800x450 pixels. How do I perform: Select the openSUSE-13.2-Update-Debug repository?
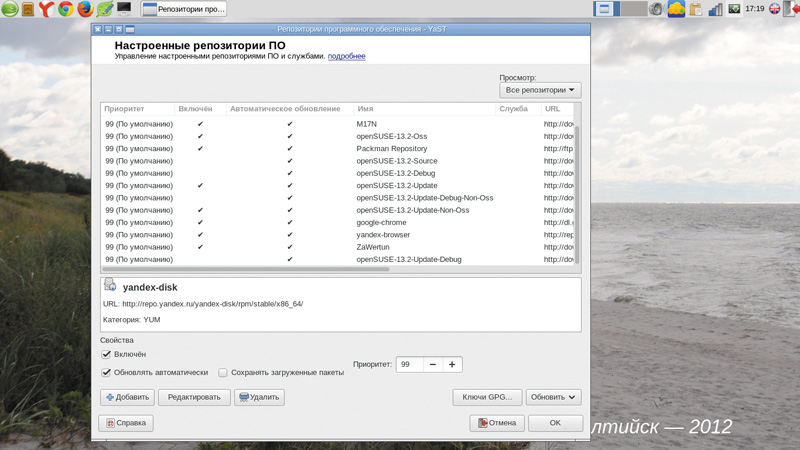[338, 259]
